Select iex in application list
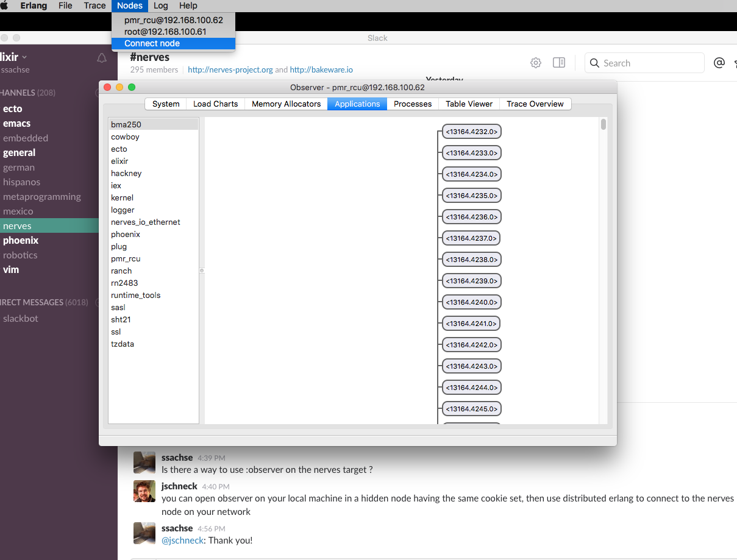Viewport: 737px width, 560px height. [x=154, y=185]
